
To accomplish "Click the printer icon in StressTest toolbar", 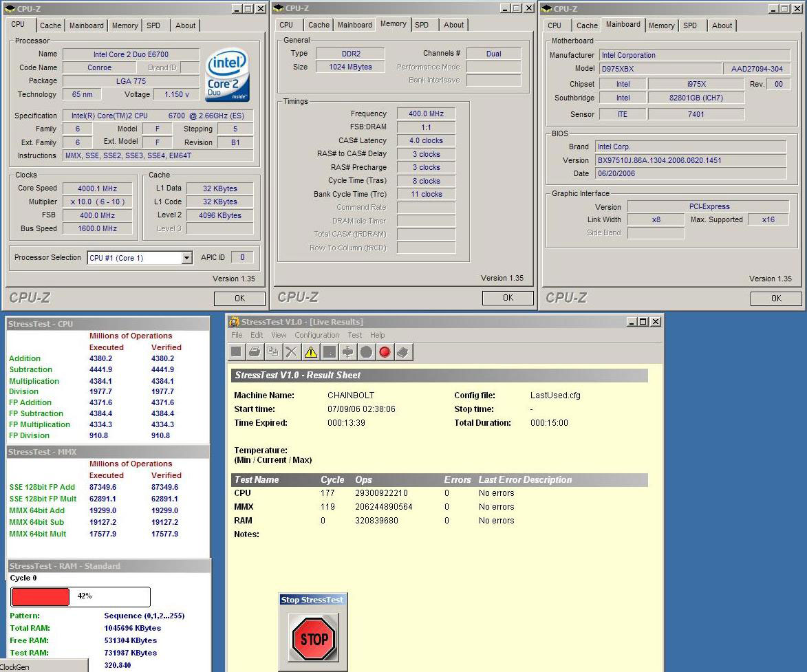I will [x=255, y=352].
